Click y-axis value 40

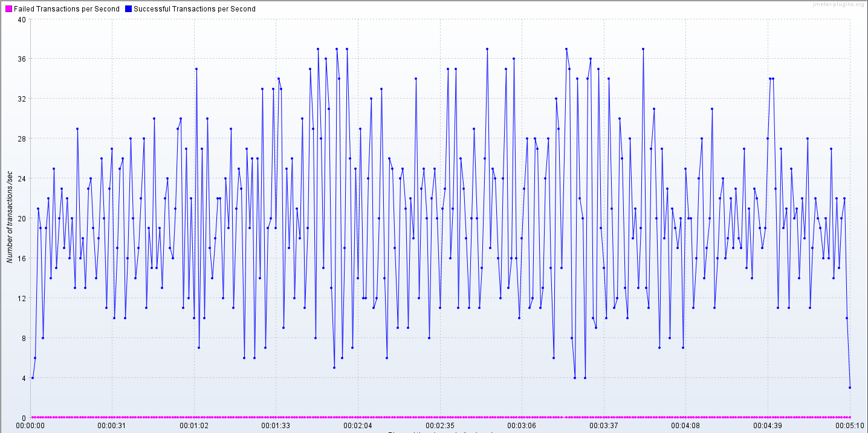(22, 19)
